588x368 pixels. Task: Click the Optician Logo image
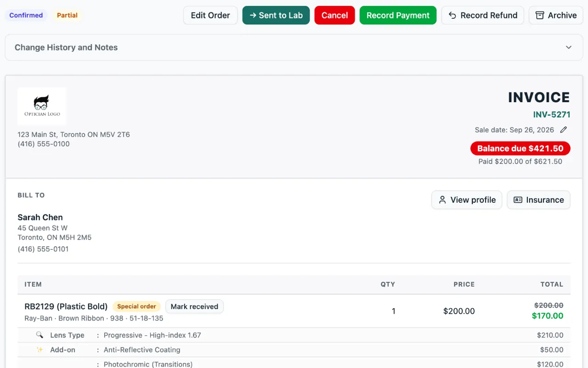point(42,106)
